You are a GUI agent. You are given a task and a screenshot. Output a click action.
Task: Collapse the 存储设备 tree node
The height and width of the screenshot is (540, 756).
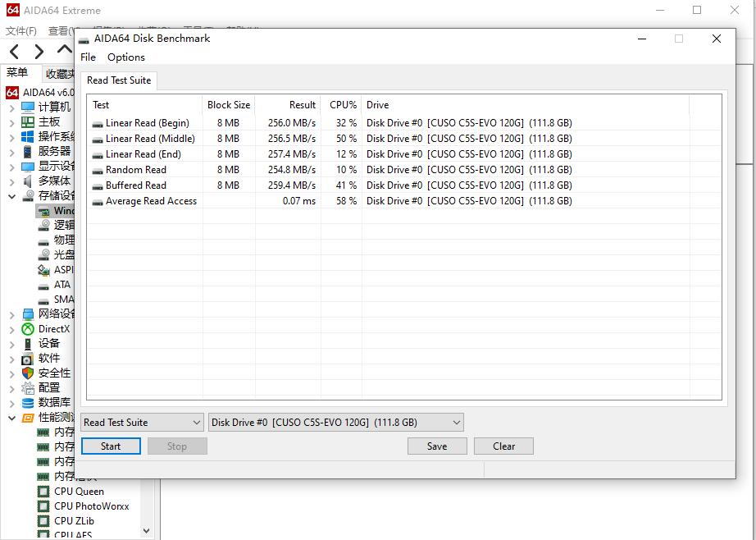click(x=12, y=196)
